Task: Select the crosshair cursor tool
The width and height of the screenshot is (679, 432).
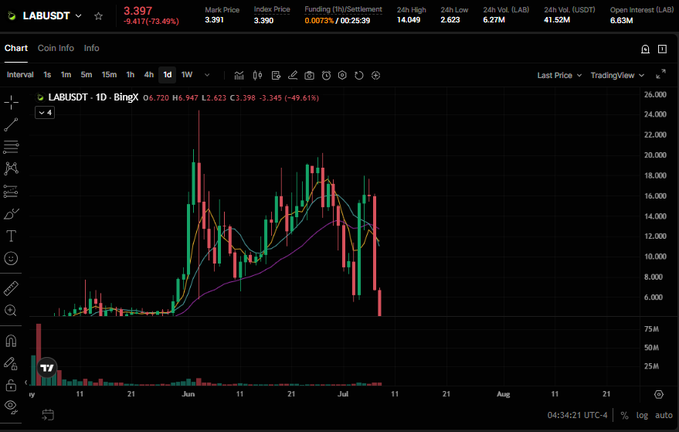Action: pyautogui.click(x=11, y=103)
